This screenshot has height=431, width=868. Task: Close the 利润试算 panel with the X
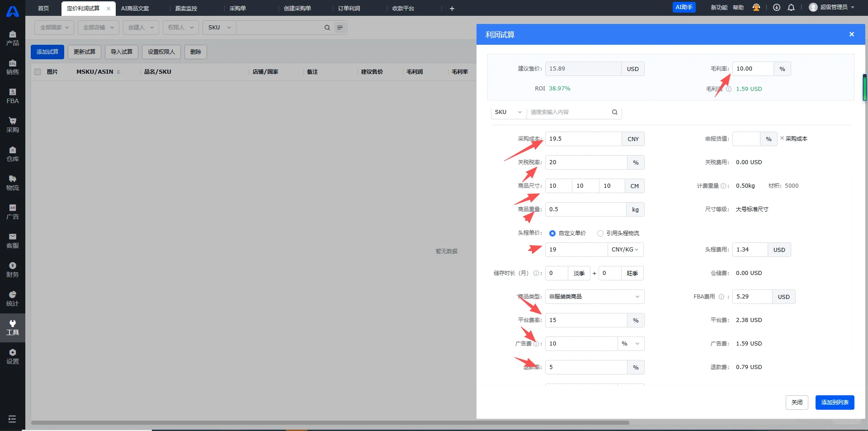click(x=852, y=34)
